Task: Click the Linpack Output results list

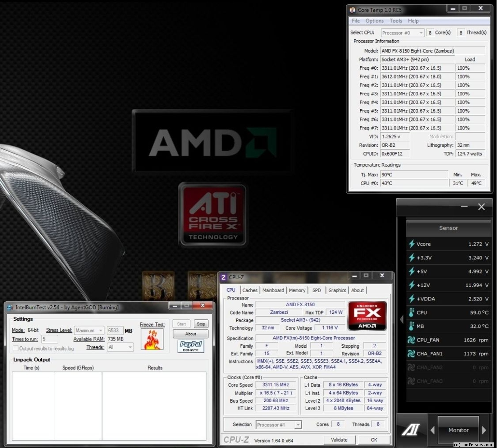Action: (x=109, y=406)
